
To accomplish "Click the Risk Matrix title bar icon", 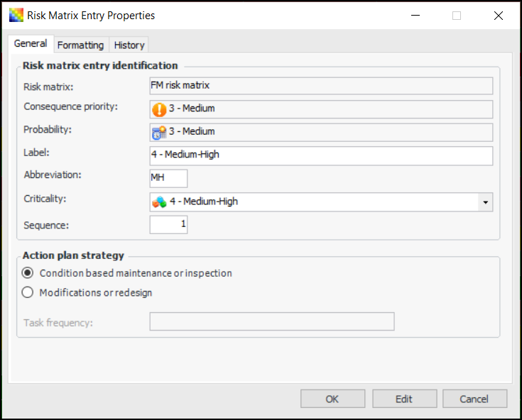I will tap(16, 15).
